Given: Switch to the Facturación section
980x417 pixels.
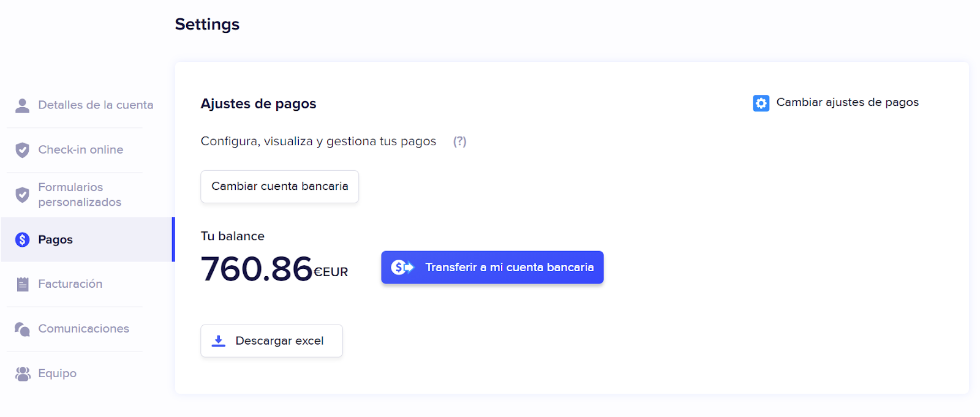Looking at the screenshot, I should coord(70,284).
